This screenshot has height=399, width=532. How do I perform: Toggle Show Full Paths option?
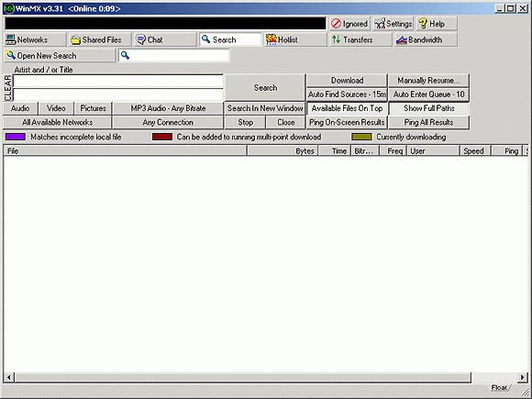tap(429, 108)
